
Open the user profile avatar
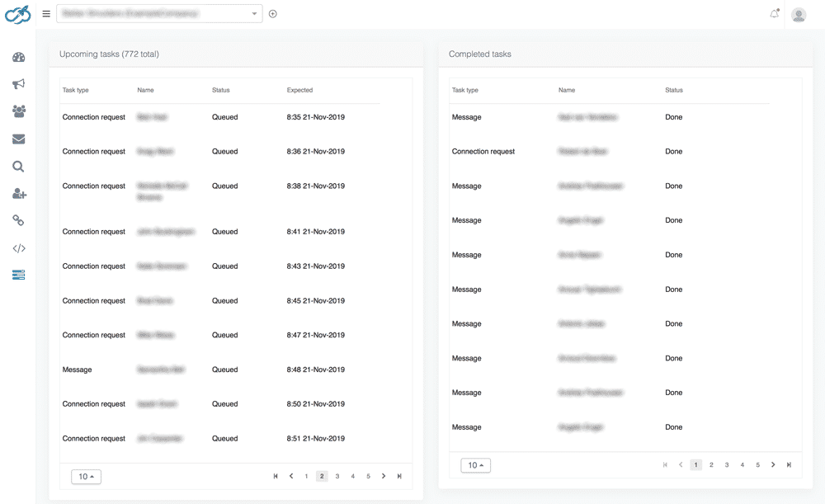pyautogui.click(x=798, y=15)
